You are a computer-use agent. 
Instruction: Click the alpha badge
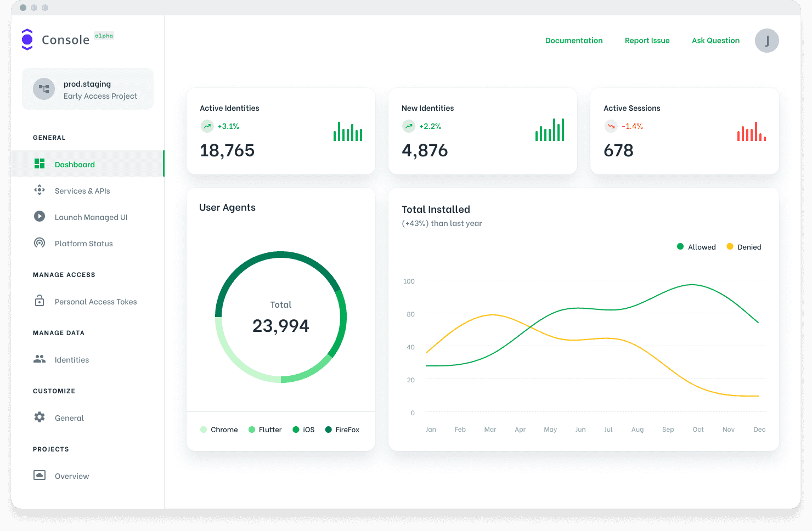pos(104,36)
